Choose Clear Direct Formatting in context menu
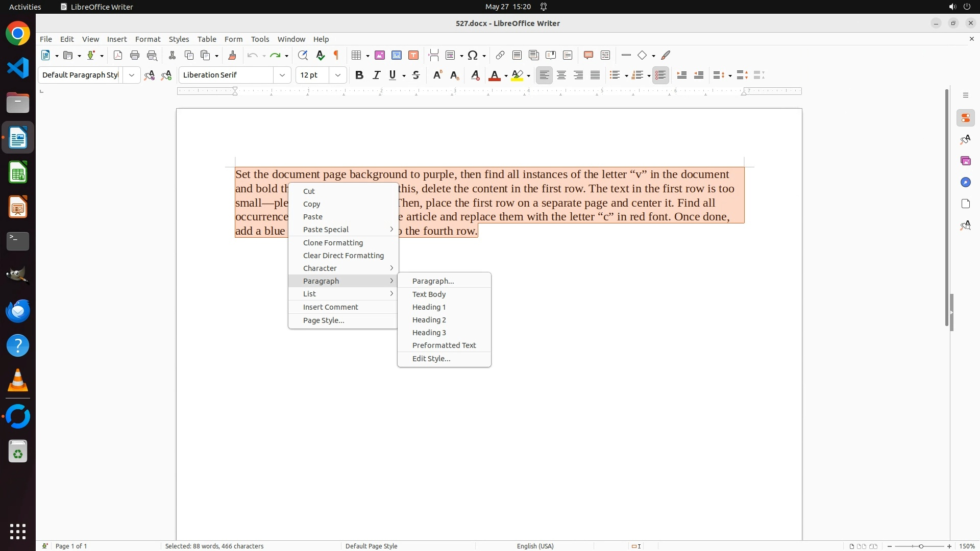The height and width of the screenshot is (551, 980). 343,256
